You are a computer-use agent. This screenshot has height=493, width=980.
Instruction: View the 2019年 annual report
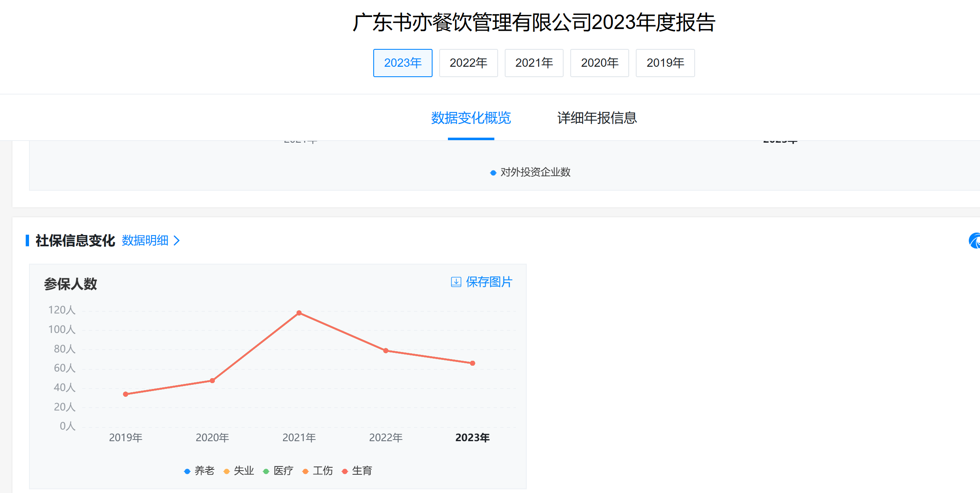(x=665, y=63)
